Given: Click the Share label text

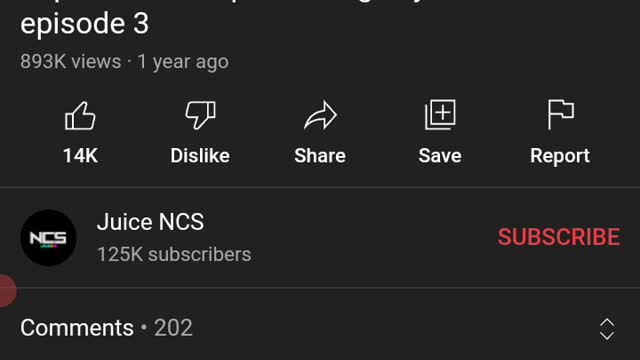Looking at the screenshot, I should (x=320, y=156).
